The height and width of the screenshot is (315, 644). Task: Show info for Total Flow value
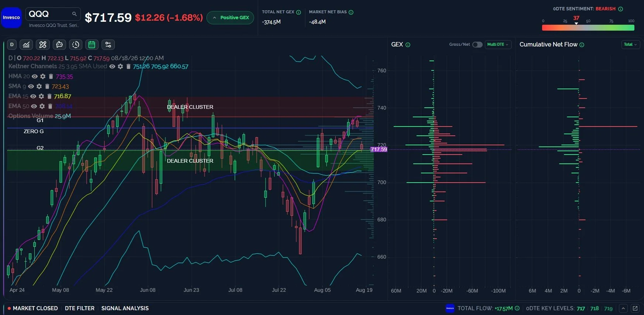[517, 308]
